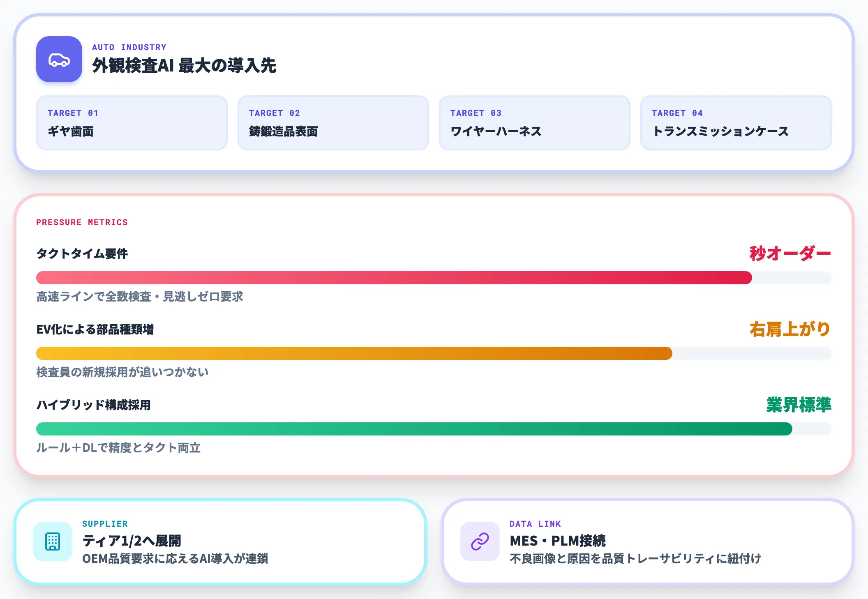The height and width of the screenshot is (599, 868).
Task: Click the 秒オーダー value label
Action: pos(790,253)
